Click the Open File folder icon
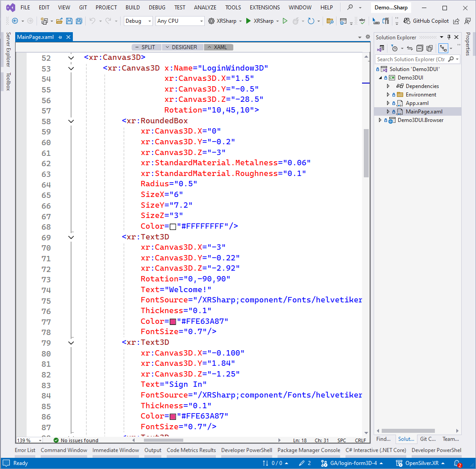The image size is (476, 469). [59, 21]
